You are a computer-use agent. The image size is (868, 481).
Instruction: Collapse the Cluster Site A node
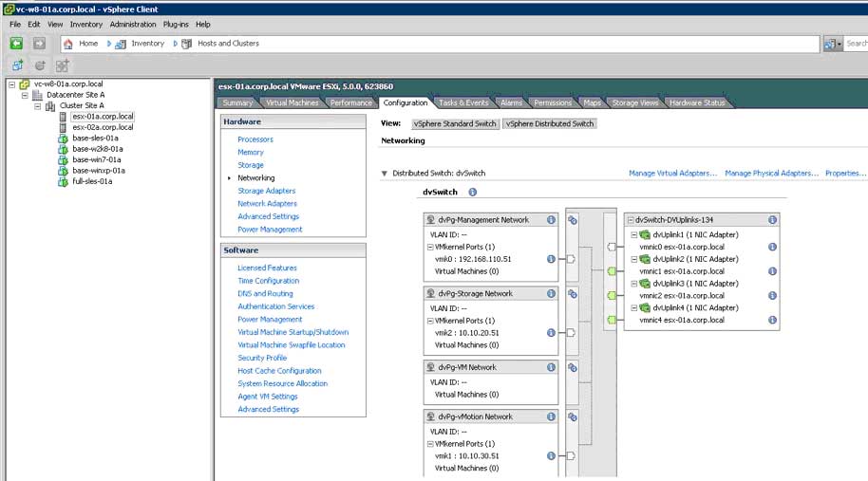pos(38,105)
